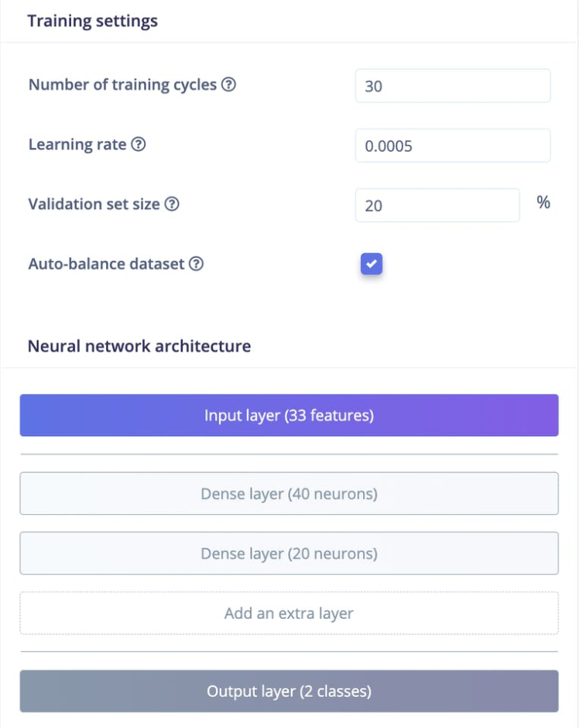Click the Auto-balance dataset label text
The height and width of the screenshot is (728, 579).
[107, 264]
